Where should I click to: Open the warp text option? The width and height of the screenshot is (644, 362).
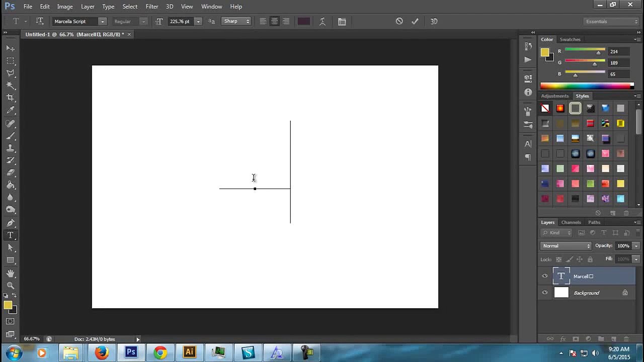323,21
